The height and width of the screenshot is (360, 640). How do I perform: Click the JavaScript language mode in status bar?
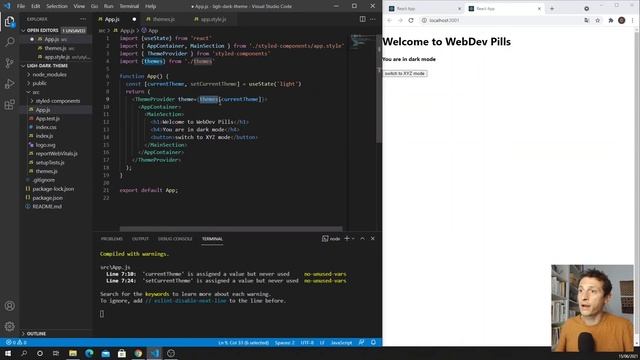(341, 342)
